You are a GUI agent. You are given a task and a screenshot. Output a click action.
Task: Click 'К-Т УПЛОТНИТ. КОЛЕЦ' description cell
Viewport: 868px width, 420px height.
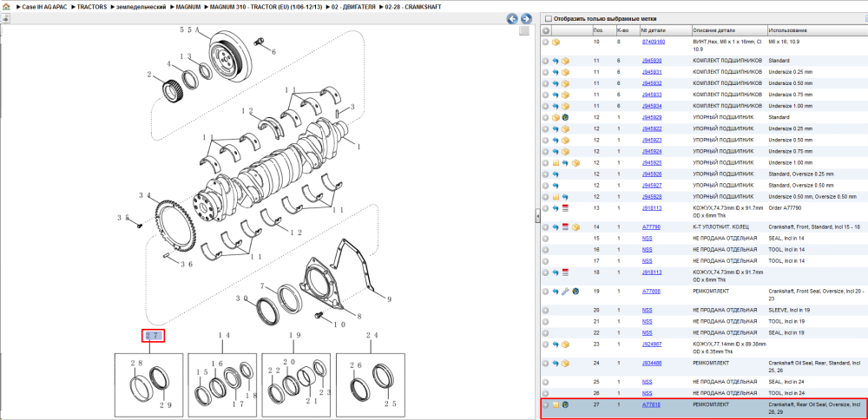(x=722, y=226)
